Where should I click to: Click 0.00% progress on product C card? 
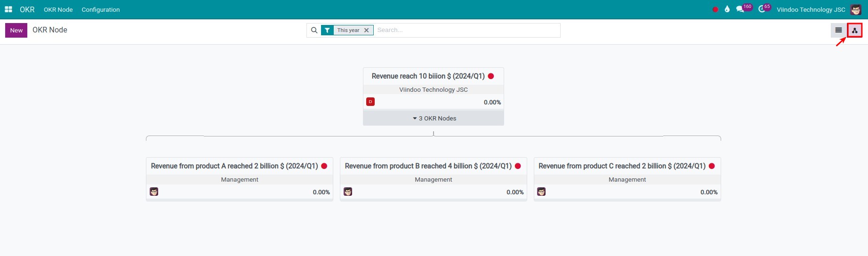click(709, 192)
